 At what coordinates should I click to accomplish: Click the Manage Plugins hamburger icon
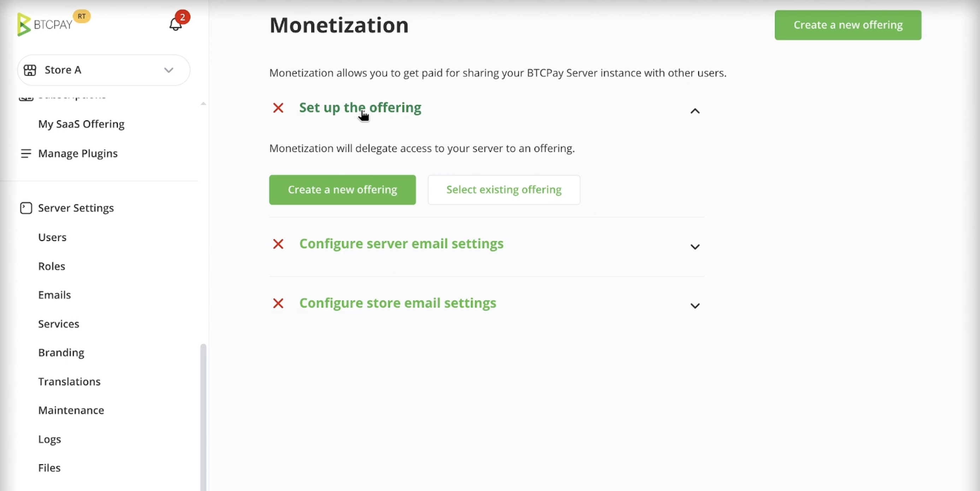(26, 153)
